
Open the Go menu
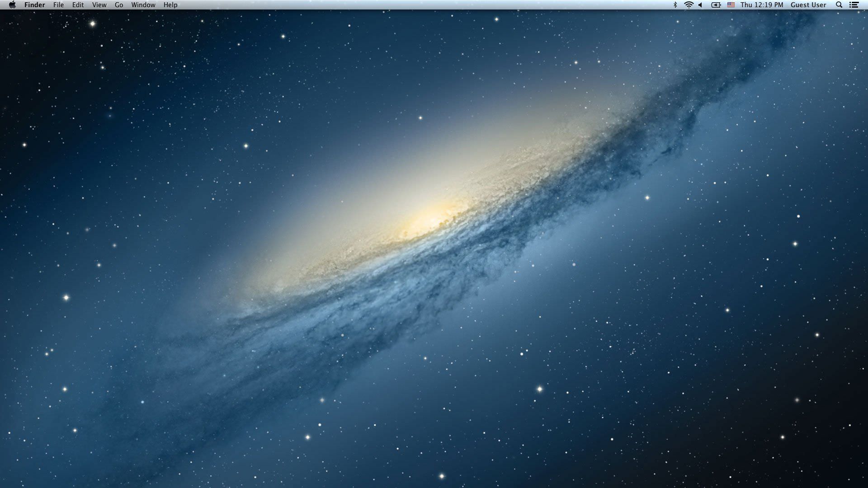pyautogui.click(x=119, y=5)
